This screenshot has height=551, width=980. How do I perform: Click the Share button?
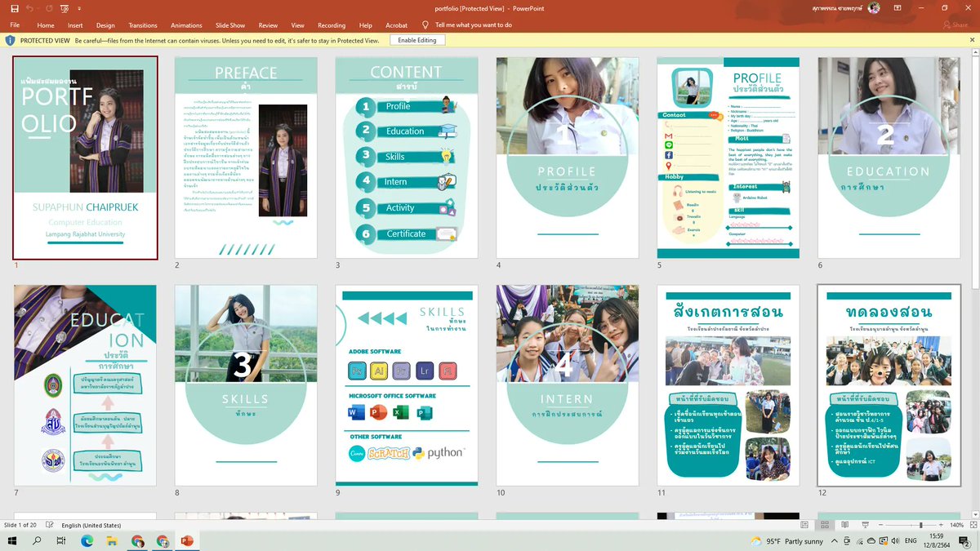955,25
